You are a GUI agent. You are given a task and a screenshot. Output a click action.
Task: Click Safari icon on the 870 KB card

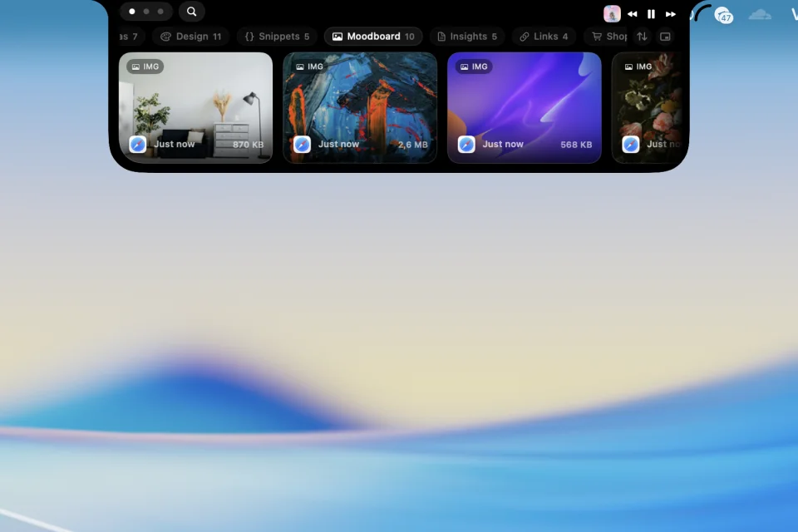tap(137, 145)
